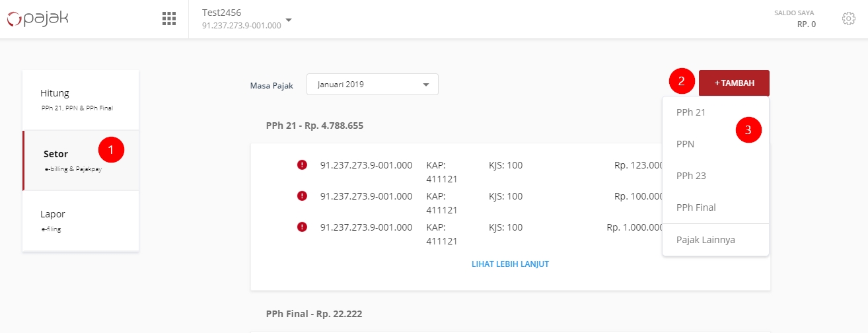Open the Hitung sidebar tab

(81, 99)
